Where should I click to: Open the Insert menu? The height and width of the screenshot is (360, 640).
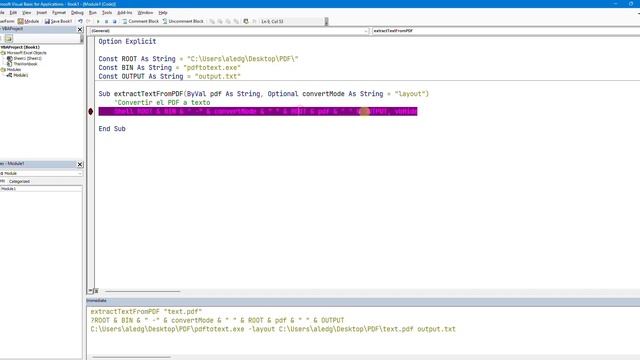pos(42,13)
